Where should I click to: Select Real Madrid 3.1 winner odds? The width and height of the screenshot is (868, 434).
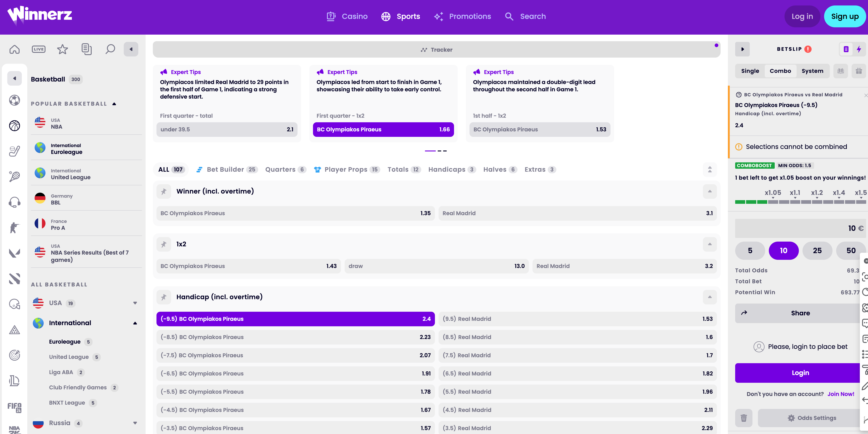[x=578, y=213]
